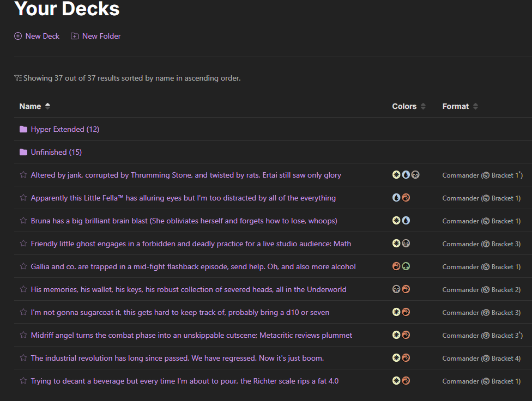Open His memories, his wallet deck

coord(189,289)
